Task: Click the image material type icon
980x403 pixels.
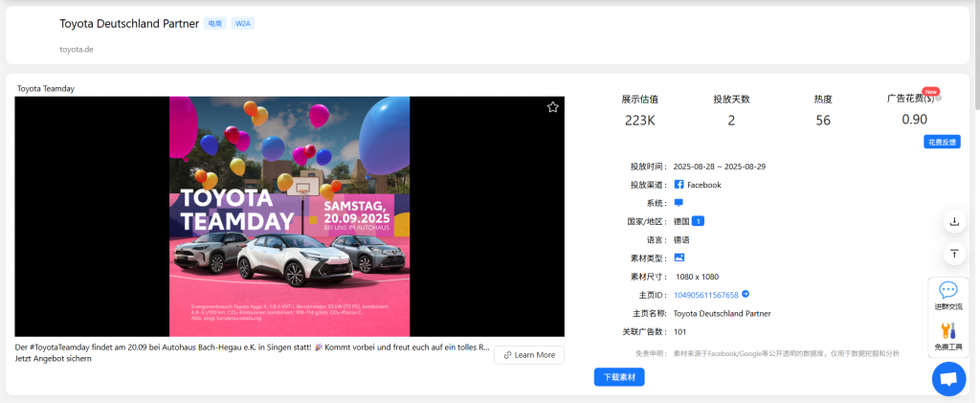Action: pyautogui.click(x=679, y=257)
